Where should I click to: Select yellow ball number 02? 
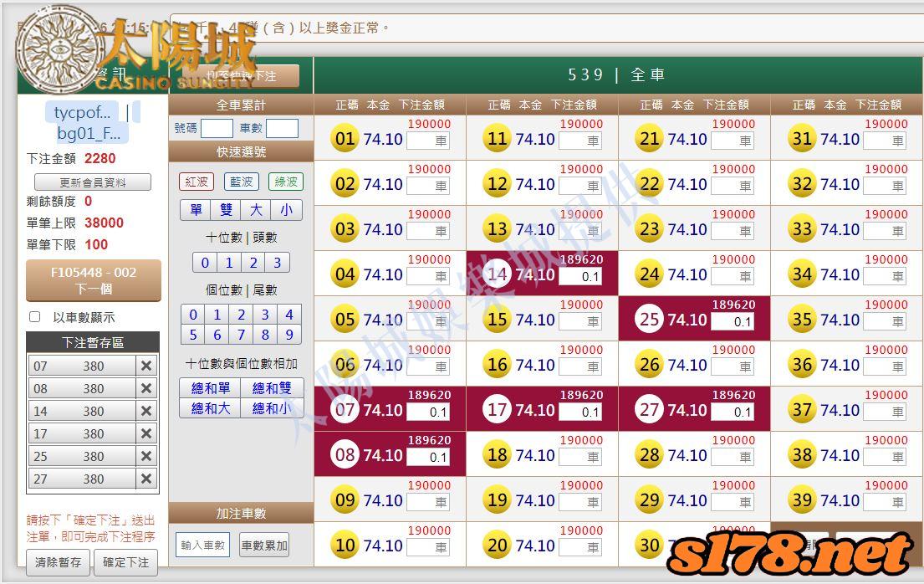345,184
